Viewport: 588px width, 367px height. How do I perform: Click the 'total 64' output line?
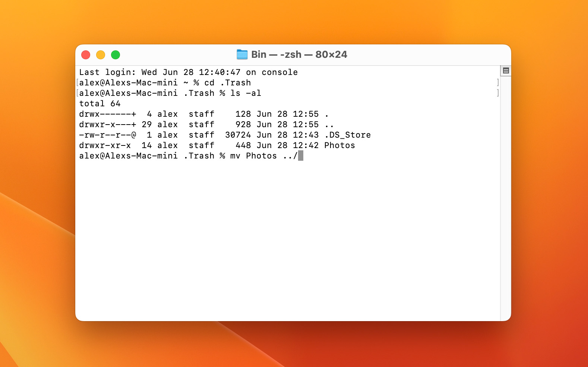tap(100, 104)
